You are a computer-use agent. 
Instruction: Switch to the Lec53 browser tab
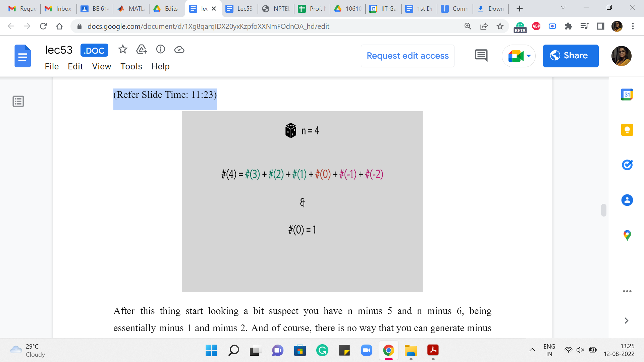point(240,9)
